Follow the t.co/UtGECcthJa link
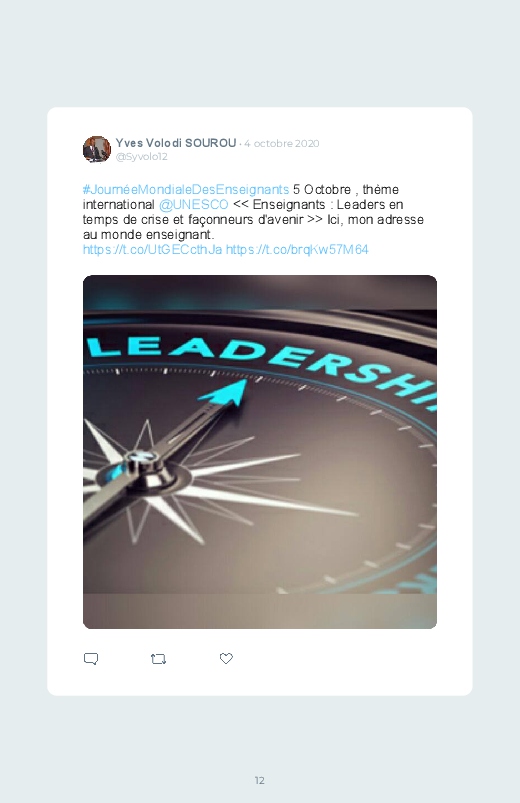 click(x=153, y=249)
